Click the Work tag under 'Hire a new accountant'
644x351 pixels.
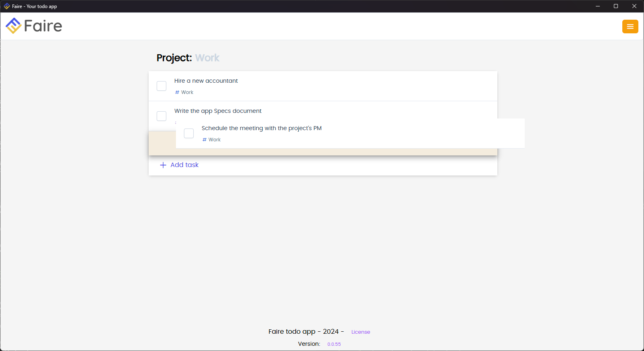[x=184, y=92]
